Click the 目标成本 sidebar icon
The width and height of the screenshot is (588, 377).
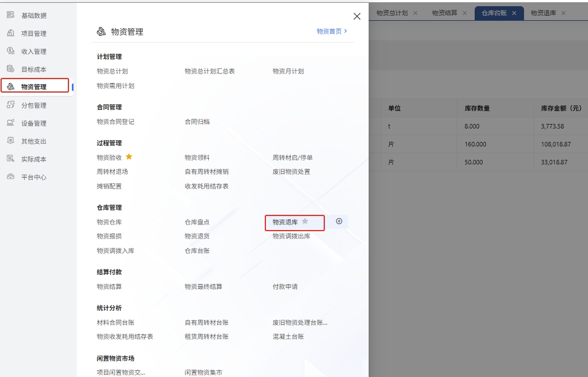(10, 69)
